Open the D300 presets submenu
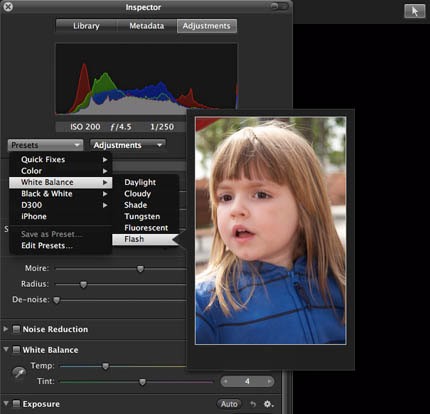This screenshot has width=430, height=414. click(60, 205)
